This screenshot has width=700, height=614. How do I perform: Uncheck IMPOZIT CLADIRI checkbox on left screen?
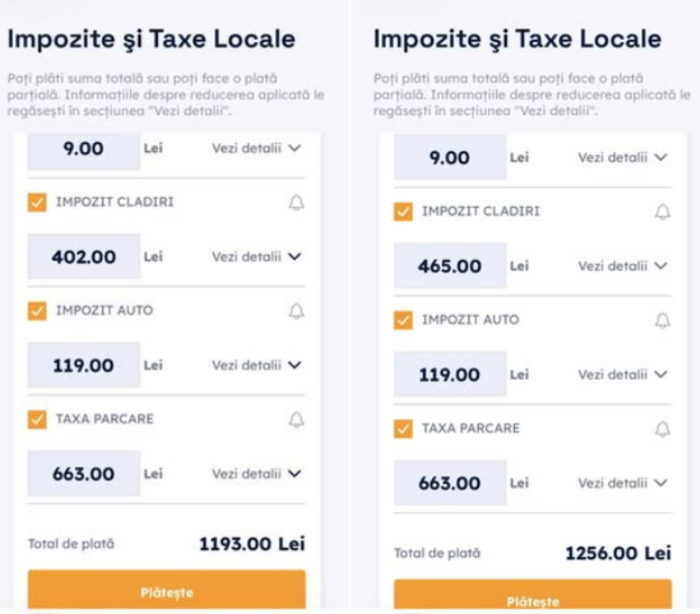click(x=37, y=202)
